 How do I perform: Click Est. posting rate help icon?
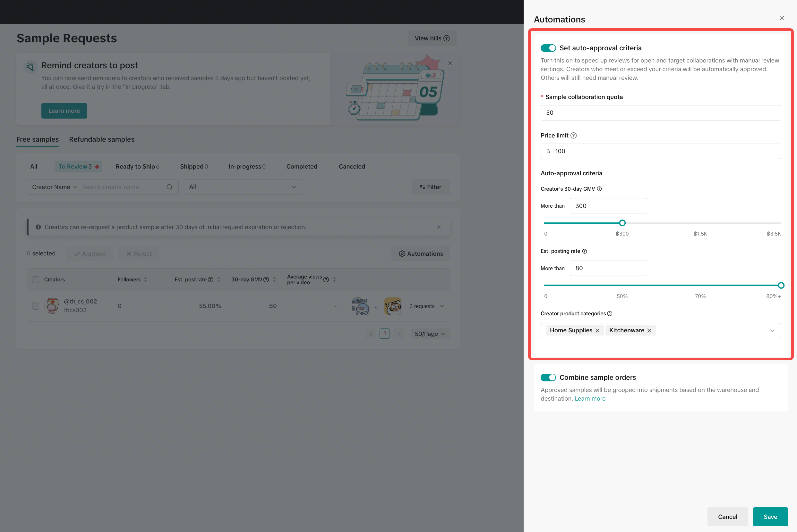[x=584, y=251]
